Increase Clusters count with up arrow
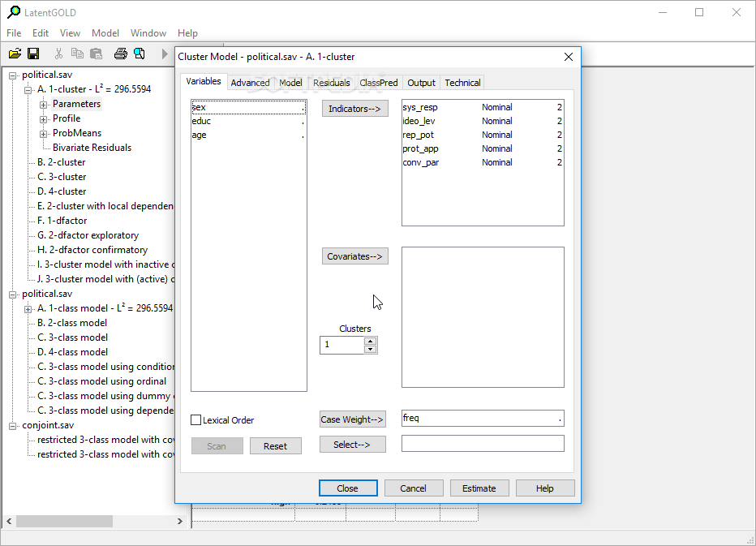 (x=370, y=341)
